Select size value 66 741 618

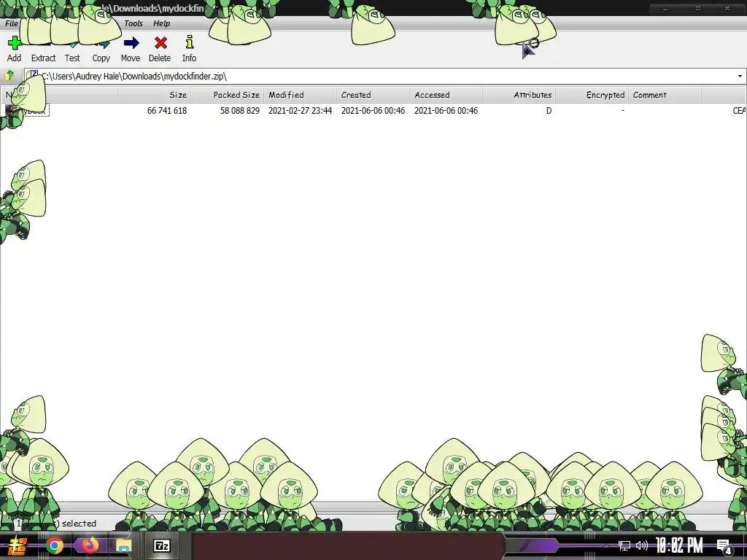(x=167, y=111)
